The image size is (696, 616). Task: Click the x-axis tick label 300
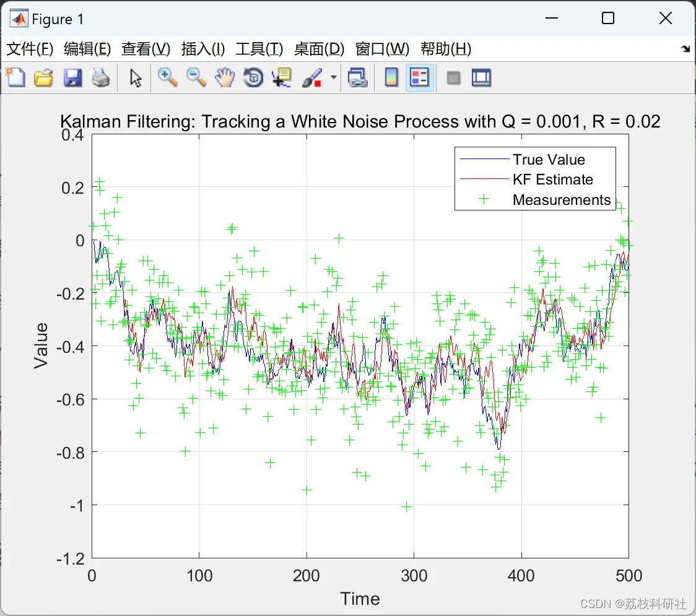(x=414, y=576)
